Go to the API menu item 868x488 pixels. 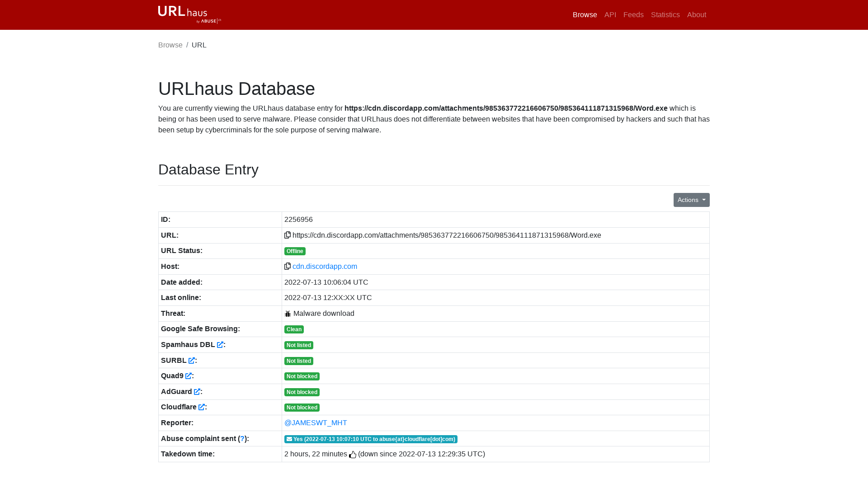[x=610, y=15]
